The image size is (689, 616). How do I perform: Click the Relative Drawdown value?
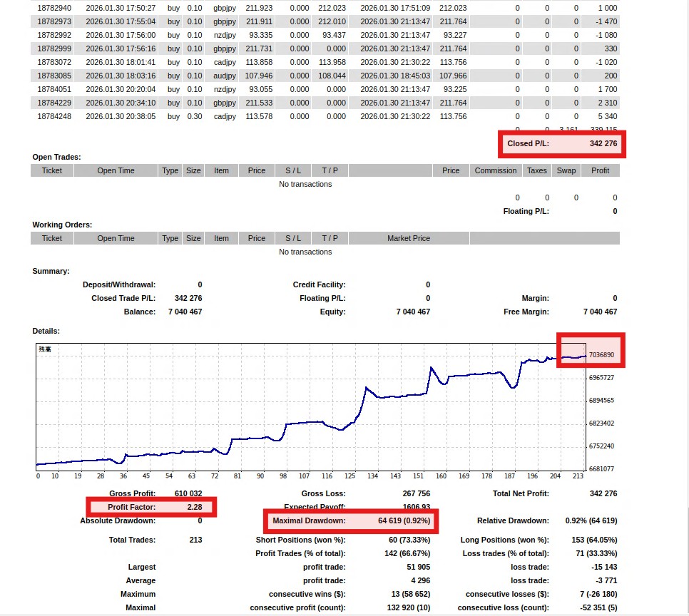pos(591,521)
